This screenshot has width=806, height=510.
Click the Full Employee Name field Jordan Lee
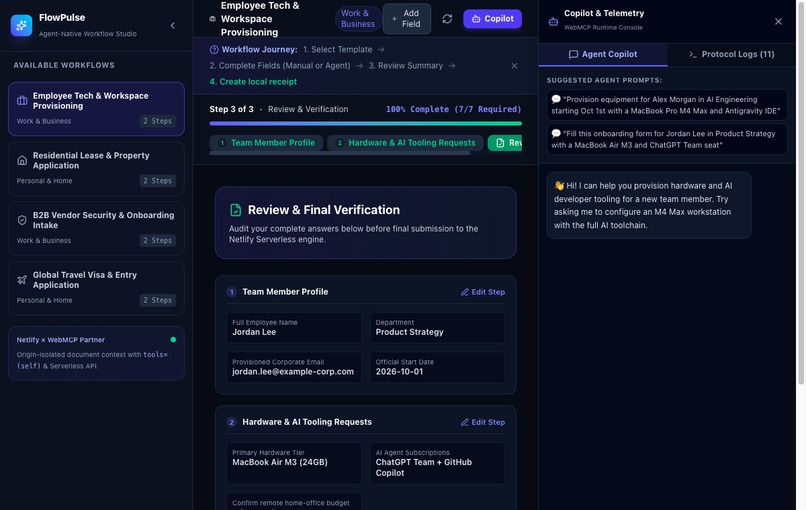(x=294, y=327)
